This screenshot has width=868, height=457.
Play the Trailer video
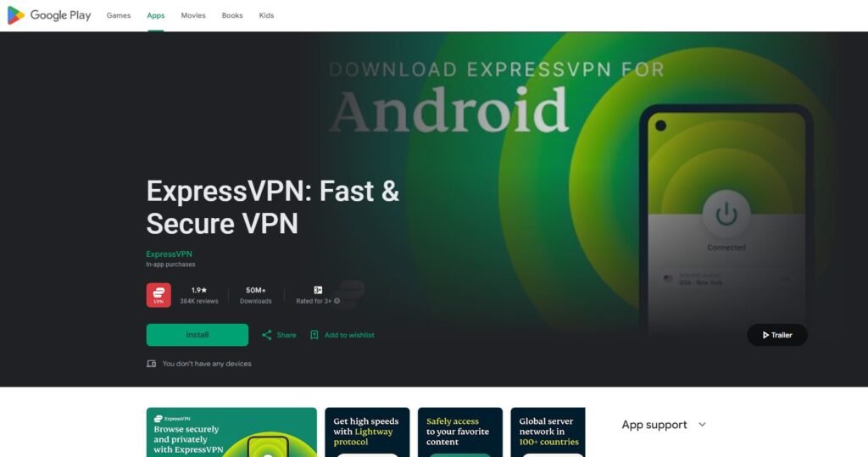(x=776, y=335)
